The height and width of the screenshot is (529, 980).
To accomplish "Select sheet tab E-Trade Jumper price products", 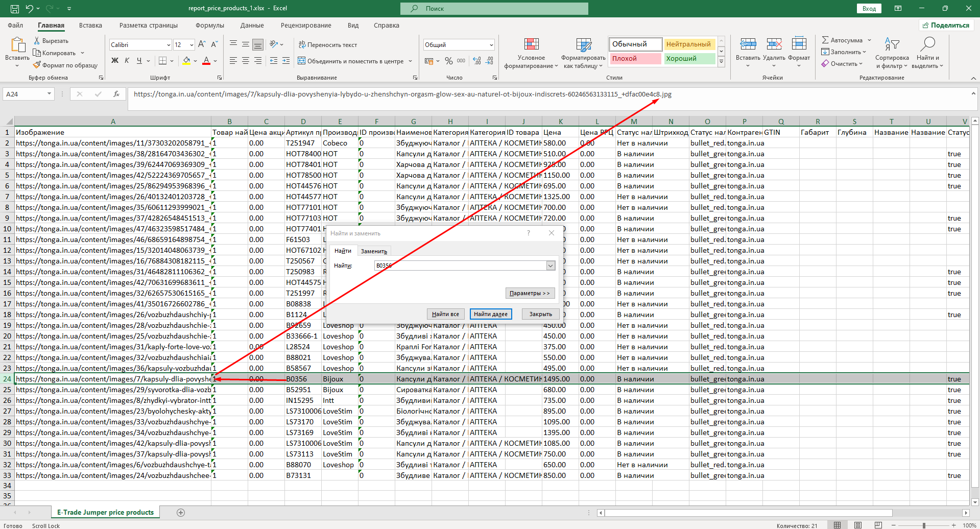I will click(105, 512).
